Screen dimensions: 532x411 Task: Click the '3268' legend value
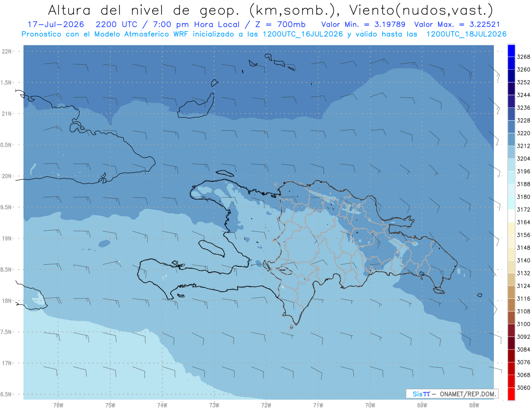[x=524, y=57]
